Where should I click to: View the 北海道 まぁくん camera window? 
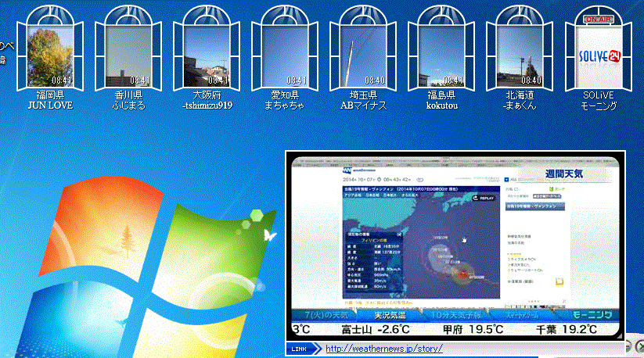(520, 55)
